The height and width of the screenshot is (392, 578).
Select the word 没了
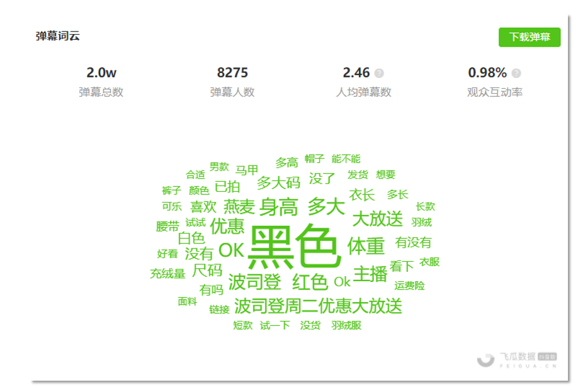pos(322,179)
